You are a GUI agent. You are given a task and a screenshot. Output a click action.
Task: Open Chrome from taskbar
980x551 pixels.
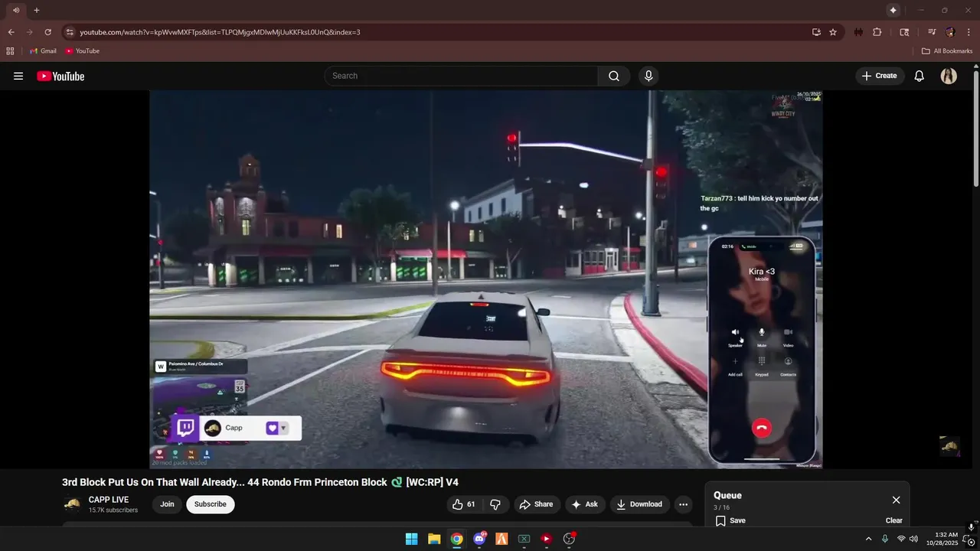pos(456,539)
